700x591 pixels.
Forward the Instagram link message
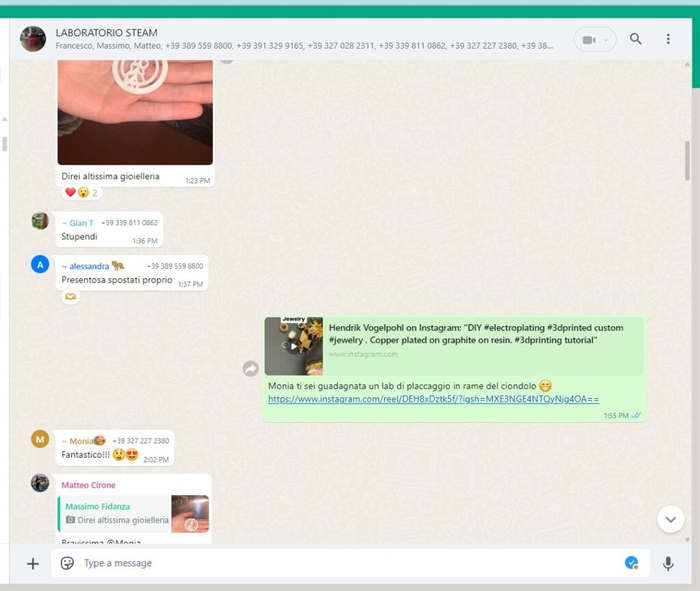point(250,369)
